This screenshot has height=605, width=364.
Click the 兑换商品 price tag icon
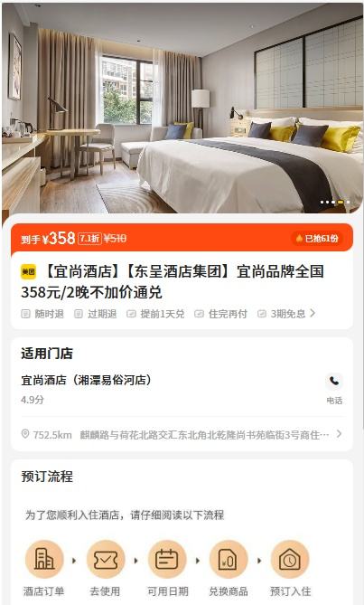(x=229, y=560)
